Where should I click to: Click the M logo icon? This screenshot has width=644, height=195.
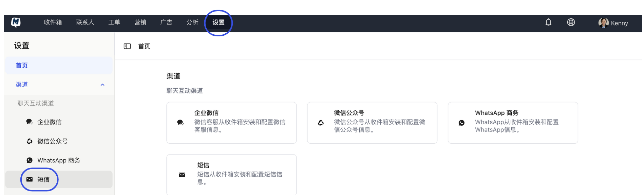click(16, 22)
